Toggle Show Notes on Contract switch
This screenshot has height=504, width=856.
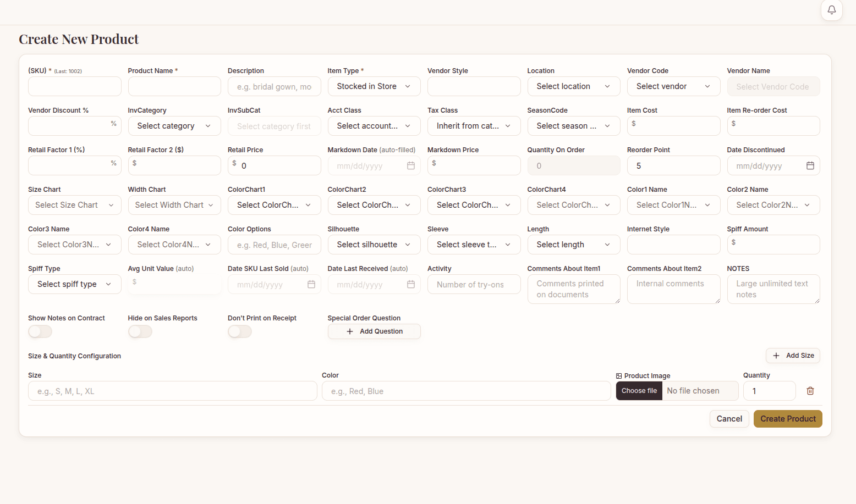pos(40,331)
